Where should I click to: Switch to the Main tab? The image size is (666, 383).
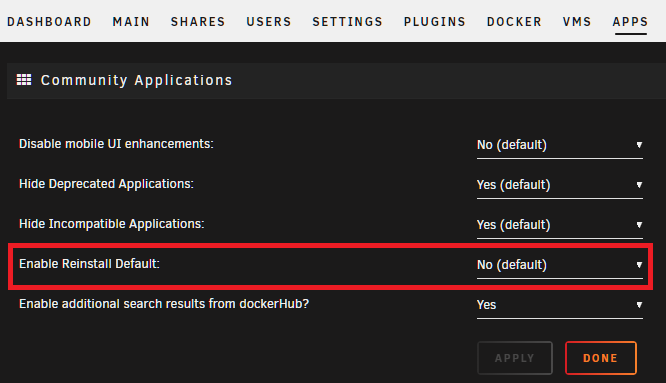click(x=131, y=22)
